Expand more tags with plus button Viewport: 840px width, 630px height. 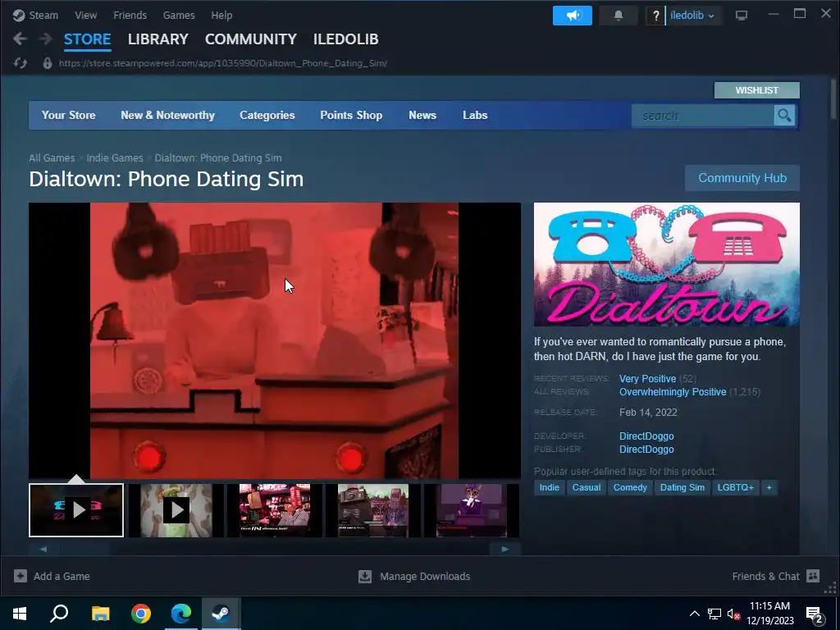pyautogui.click(x=769, y=487)
